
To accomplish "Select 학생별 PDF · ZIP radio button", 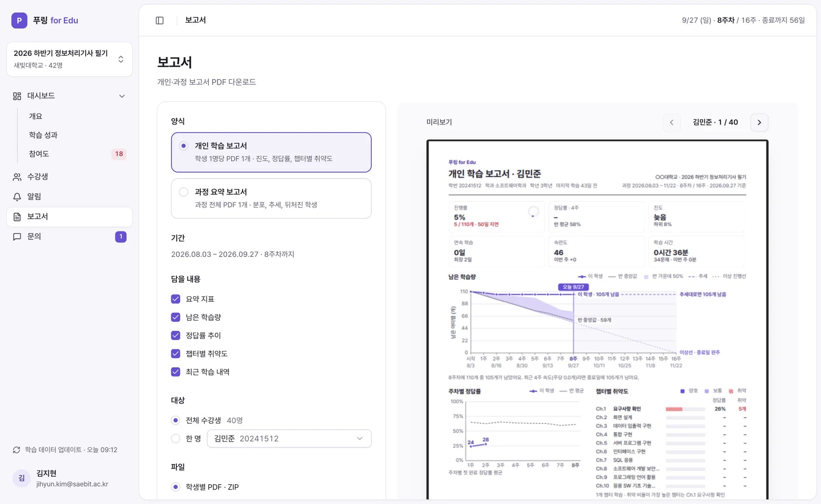I will click(x=176, y=487).
